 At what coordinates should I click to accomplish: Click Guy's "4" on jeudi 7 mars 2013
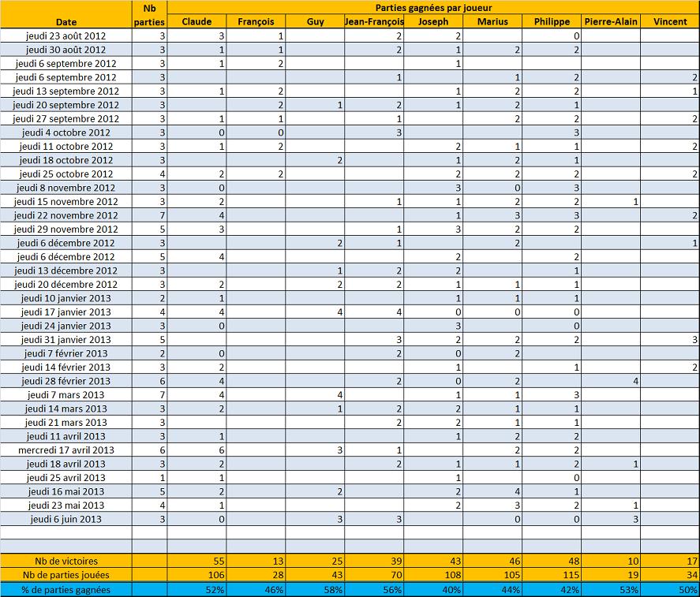pos(315,395)
